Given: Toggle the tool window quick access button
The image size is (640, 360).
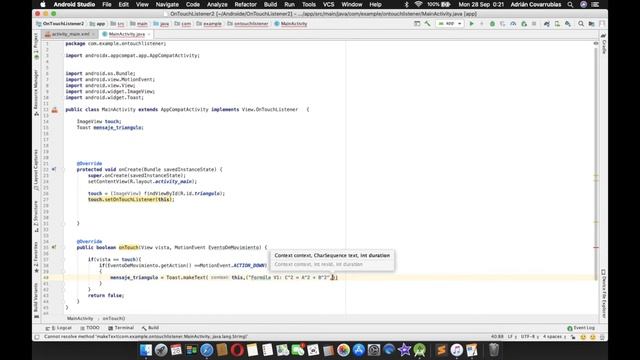Looking at the screenshot, I should pos(37,337).
